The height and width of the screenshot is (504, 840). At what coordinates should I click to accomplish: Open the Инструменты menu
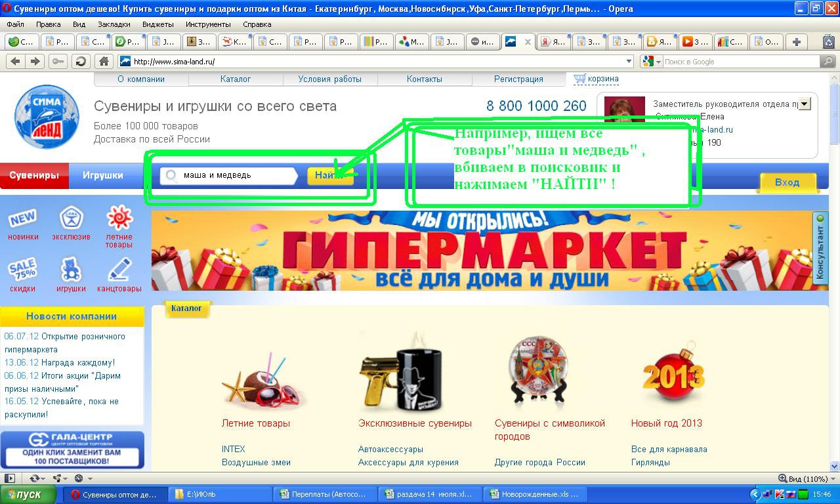(208, 24)
